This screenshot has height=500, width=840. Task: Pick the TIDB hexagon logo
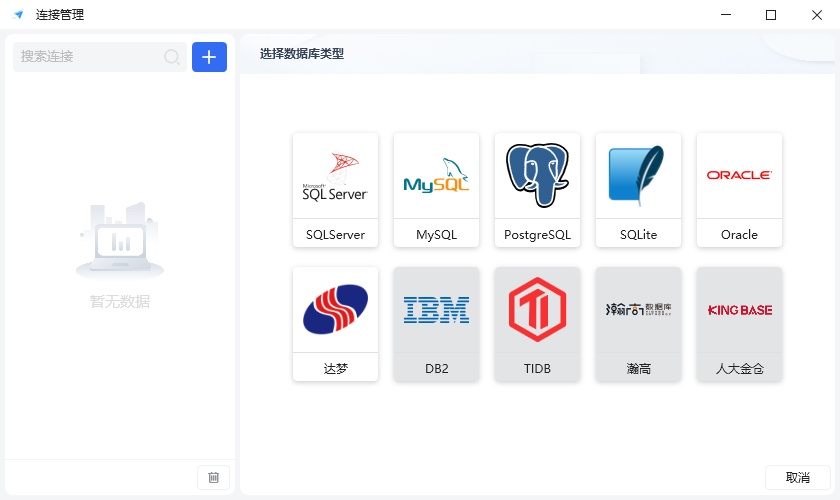[537, 309]
